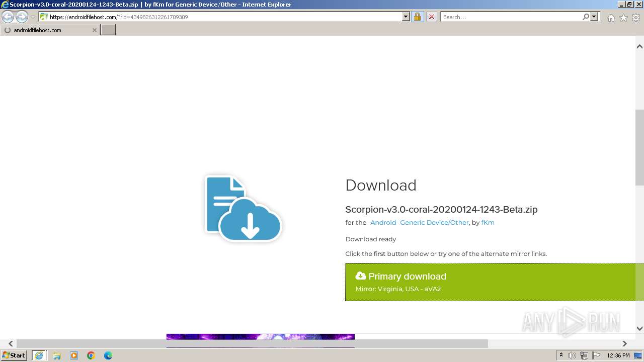The width and height of the screenshot is (644, 362).
Task: Select the androidfilehost.com tab
Action: tap(50, 30)
